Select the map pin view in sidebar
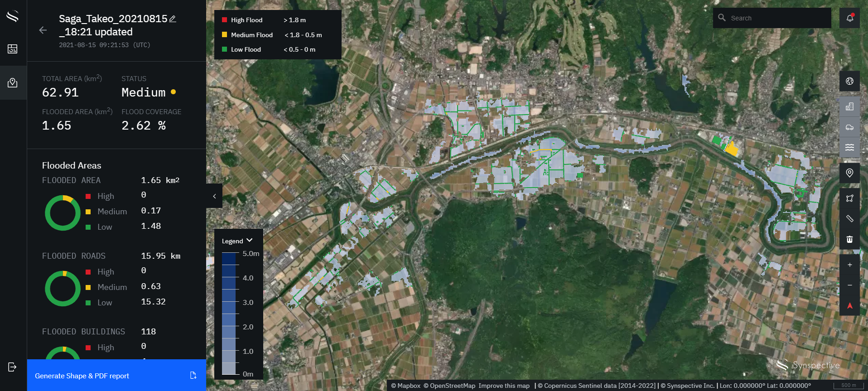Screen dimensions: 868x391 [13, 82]
